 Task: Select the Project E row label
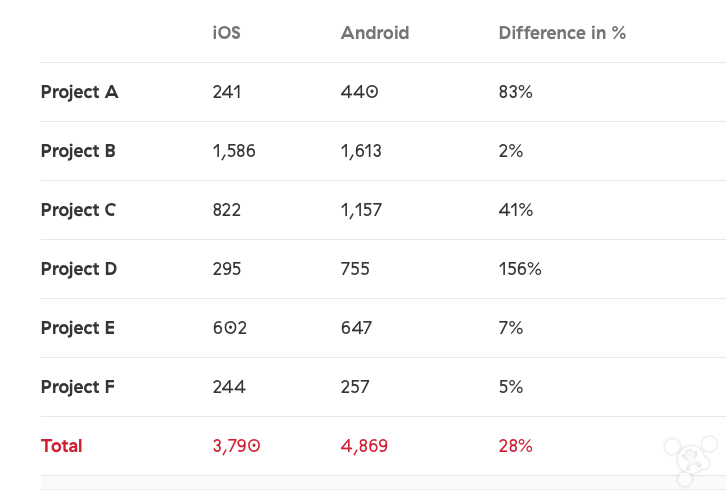78,328
